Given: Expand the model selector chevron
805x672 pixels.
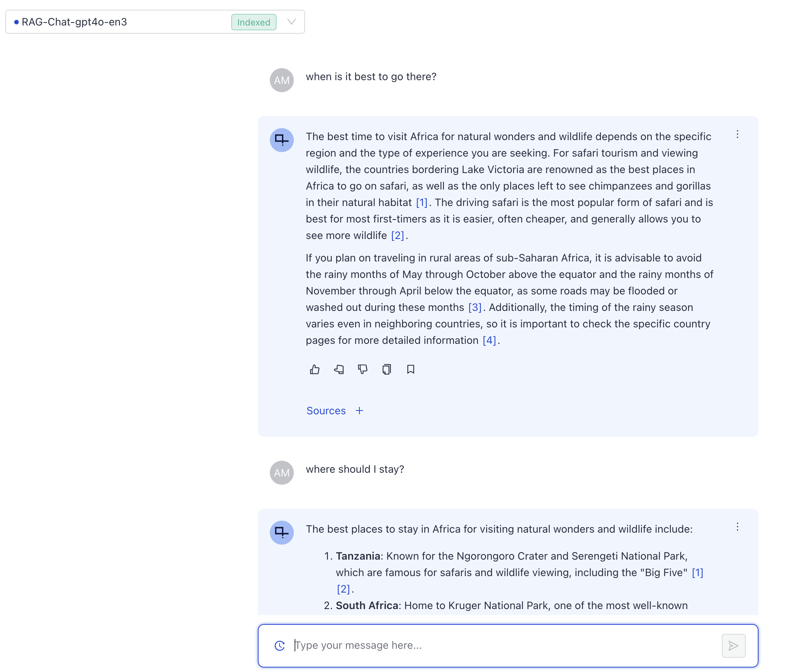Looking at the screenshot, I should click(x=291, y=22).
